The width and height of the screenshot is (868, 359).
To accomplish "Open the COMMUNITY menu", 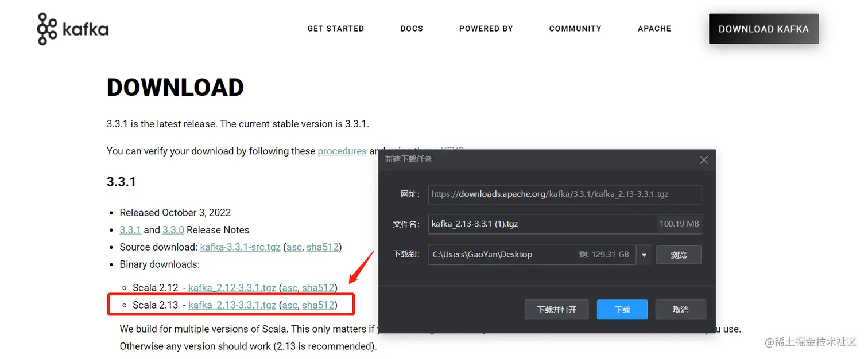I will tap(575, 29).
